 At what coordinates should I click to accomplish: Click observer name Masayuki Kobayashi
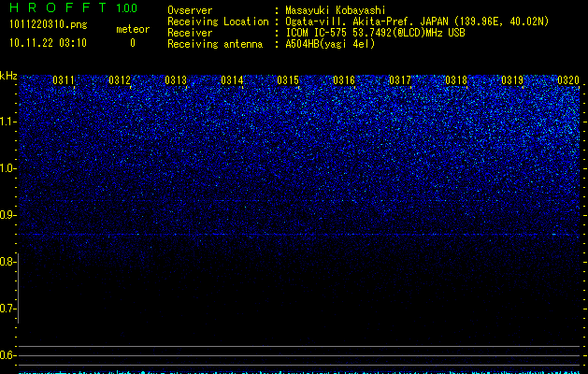(x=336, y=10)
